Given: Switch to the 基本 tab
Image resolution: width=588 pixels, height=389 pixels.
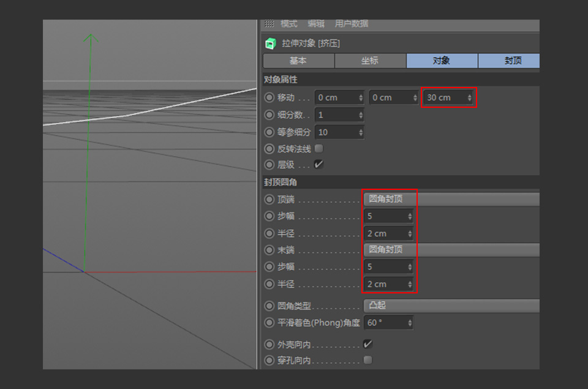Looking at the screenshot, I should click(x=298, y=61).
